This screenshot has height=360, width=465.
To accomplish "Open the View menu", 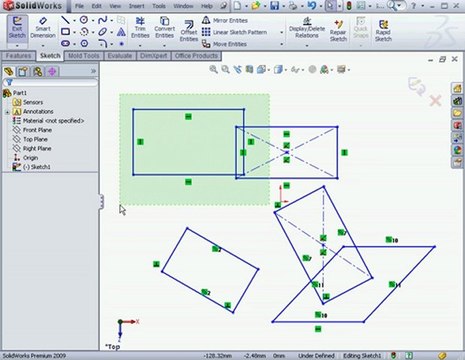I will click(x=115, y=6).
